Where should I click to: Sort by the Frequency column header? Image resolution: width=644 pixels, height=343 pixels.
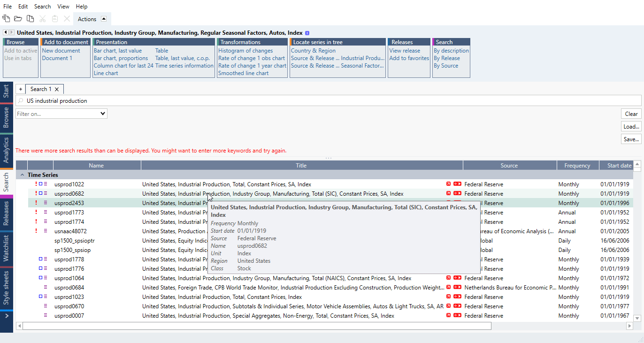pyautogui.click(x=577, y=165)
